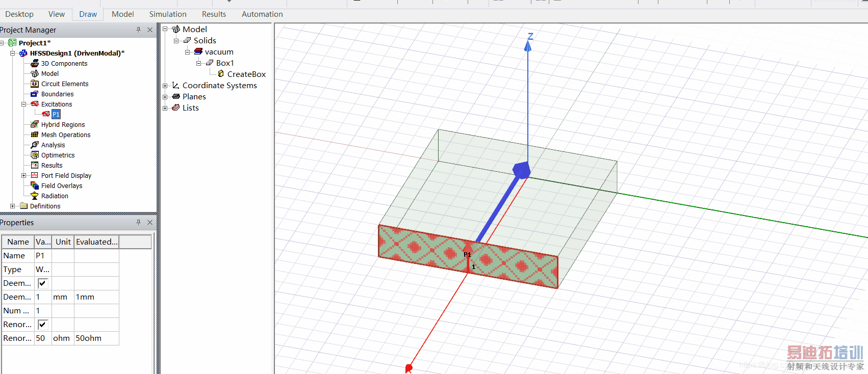Screen dimensions: 868x374
Task: Toggle the Renor... checkbox in Properties
Action: [42, 325]
